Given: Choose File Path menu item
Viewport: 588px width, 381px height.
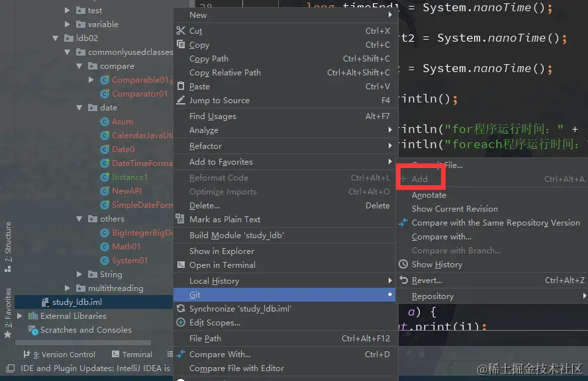Looking at the screenshot, I should pyautogui.click(x=285, y=338).
